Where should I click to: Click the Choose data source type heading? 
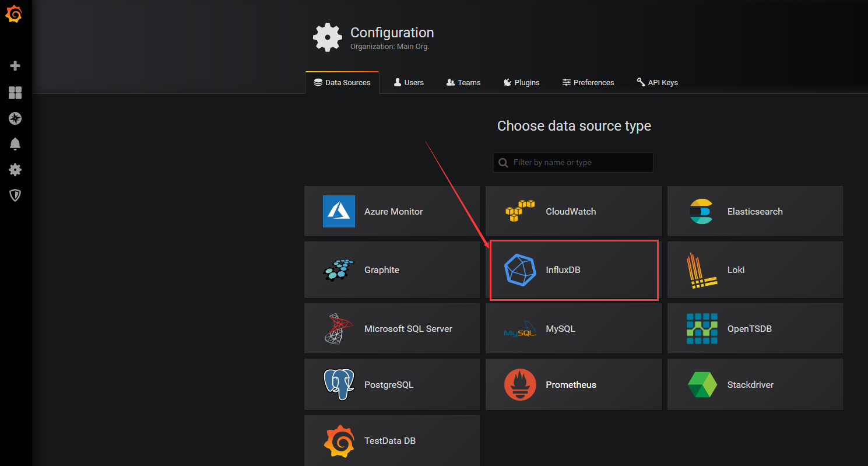point(574,126)
